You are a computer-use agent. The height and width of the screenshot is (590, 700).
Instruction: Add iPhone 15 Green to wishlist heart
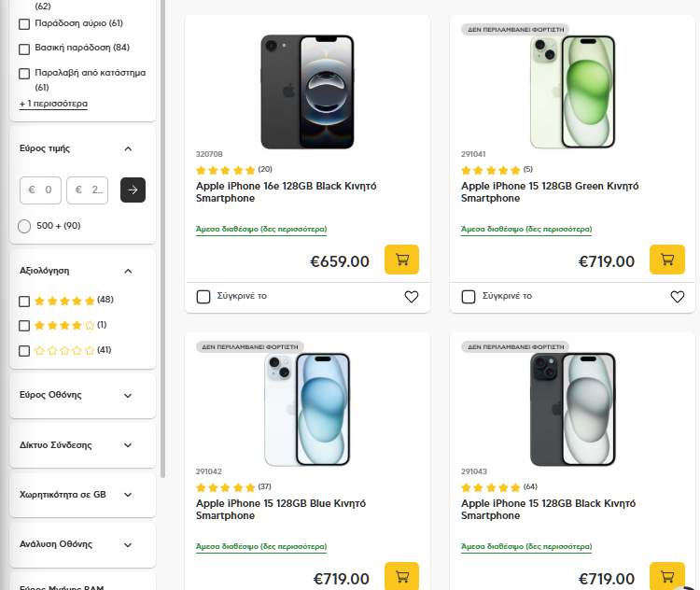point(678,297)
